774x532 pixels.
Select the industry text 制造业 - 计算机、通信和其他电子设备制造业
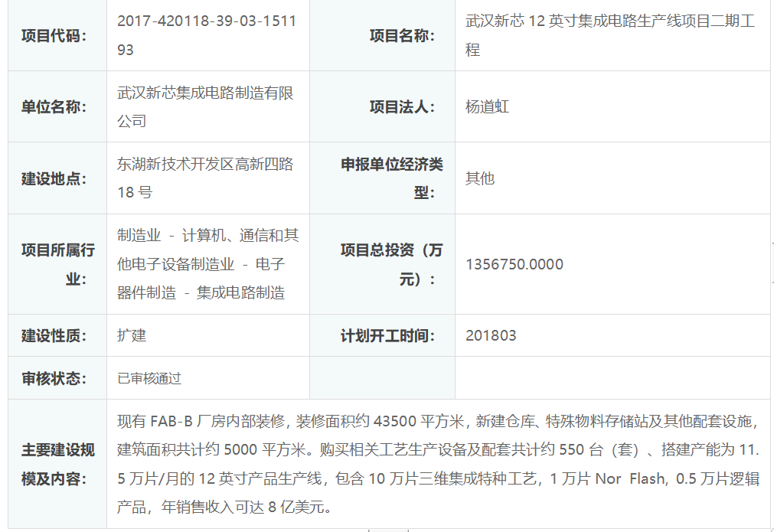pos(207,250)
